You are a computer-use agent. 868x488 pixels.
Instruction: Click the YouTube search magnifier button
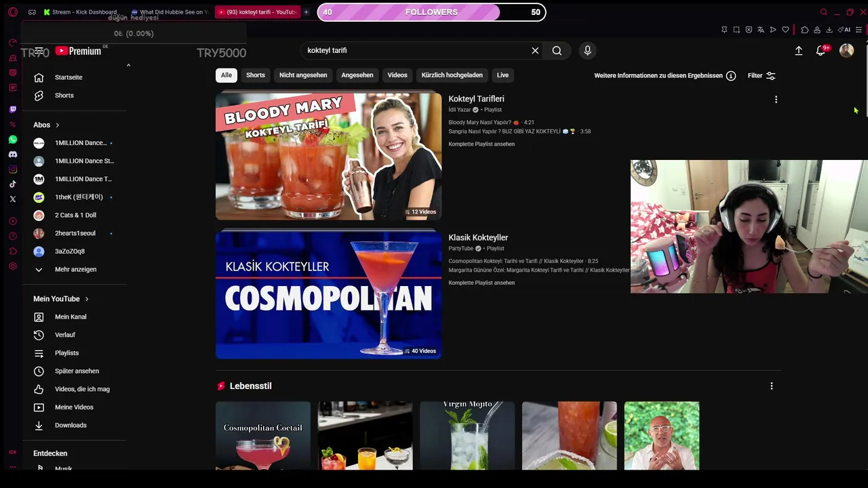coord(557,50)
